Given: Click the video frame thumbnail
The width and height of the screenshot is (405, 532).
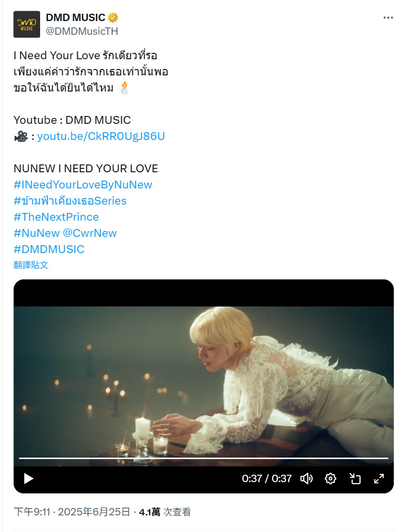Looking at the screenshot, I should tap(203, 380).
